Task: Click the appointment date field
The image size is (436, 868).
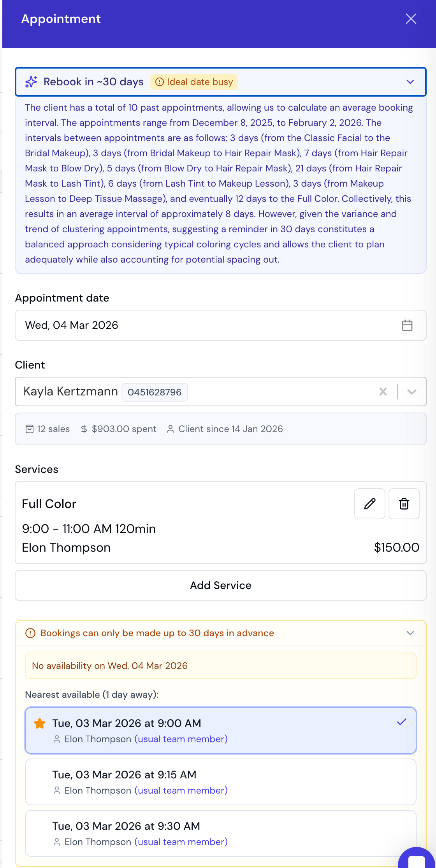Action: [156, 325]
